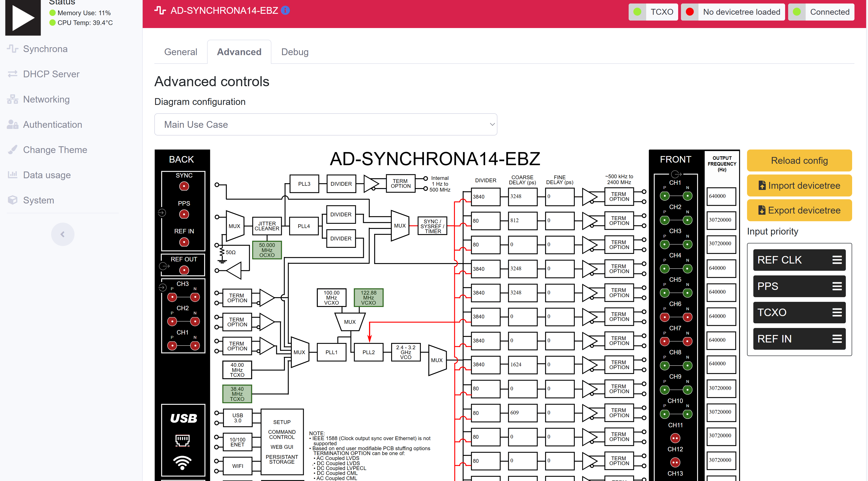Switch to the General tab
Image resolution: width=868 pixels, height=481 pixels.
[x=181, y=52]
